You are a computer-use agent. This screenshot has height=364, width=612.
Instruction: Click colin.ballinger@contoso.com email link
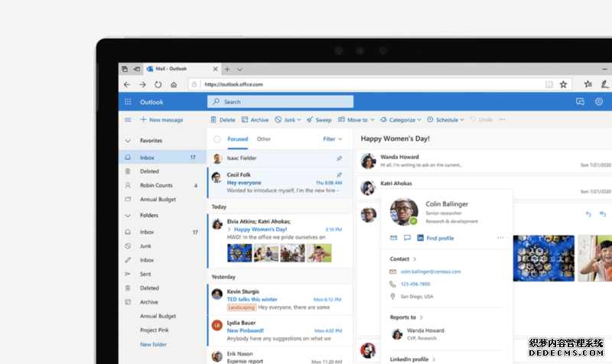click(x=431, y=271)
